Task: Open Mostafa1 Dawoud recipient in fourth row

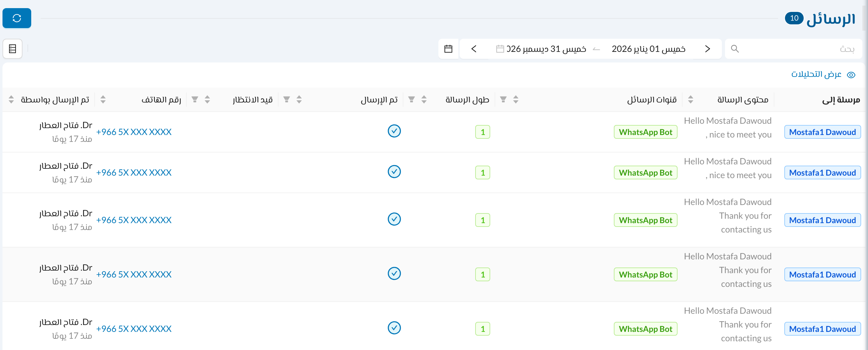Action: [822, 275]
